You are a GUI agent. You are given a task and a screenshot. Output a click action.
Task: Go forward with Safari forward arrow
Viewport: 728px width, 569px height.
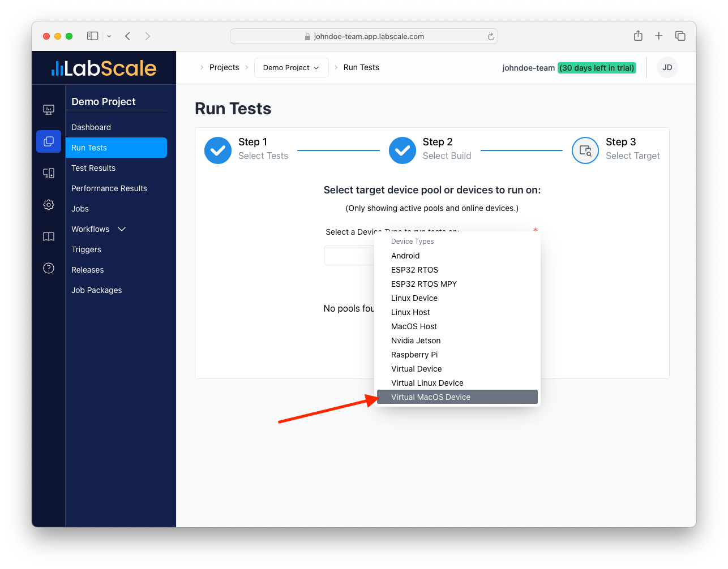point(148,36)
